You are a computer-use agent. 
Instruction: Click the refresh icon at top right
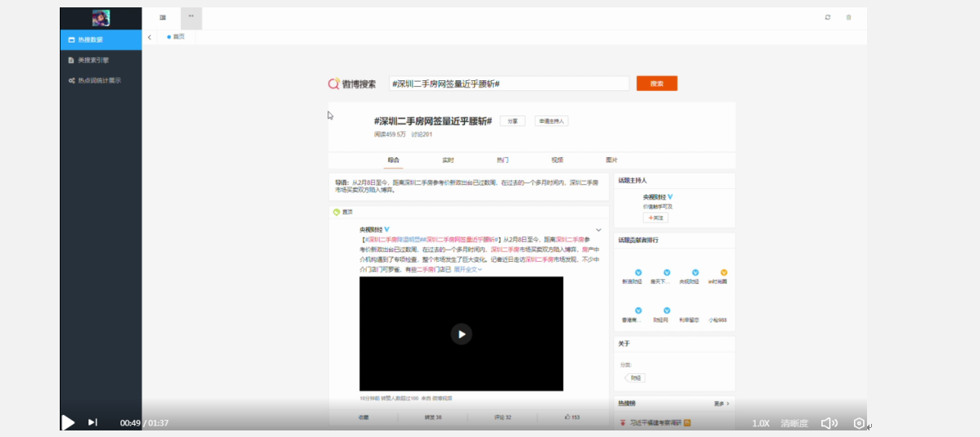pyautogui.click(x=828, y=17)
